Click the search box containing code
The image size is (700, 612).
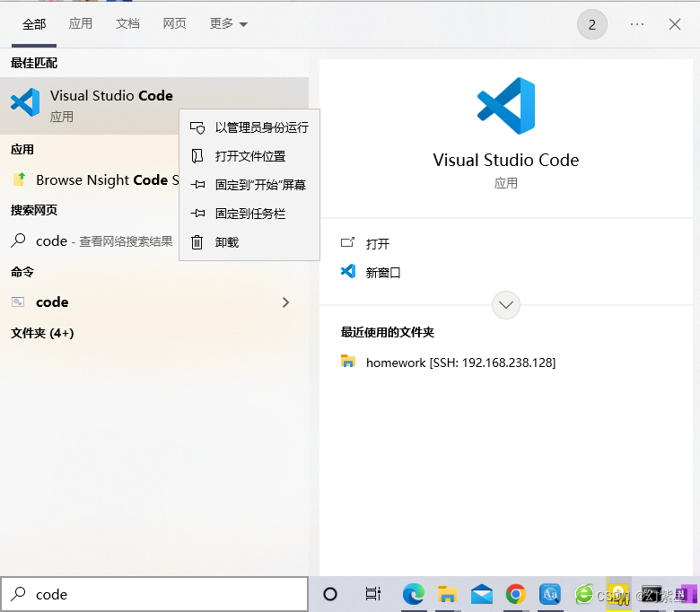tap(154, 594)
